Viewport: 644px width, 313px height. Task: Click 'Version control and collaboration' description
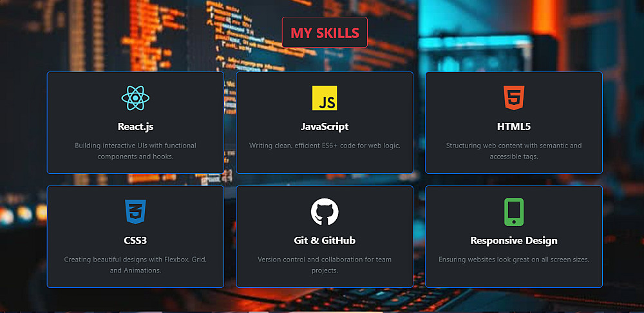coord(325,265)
